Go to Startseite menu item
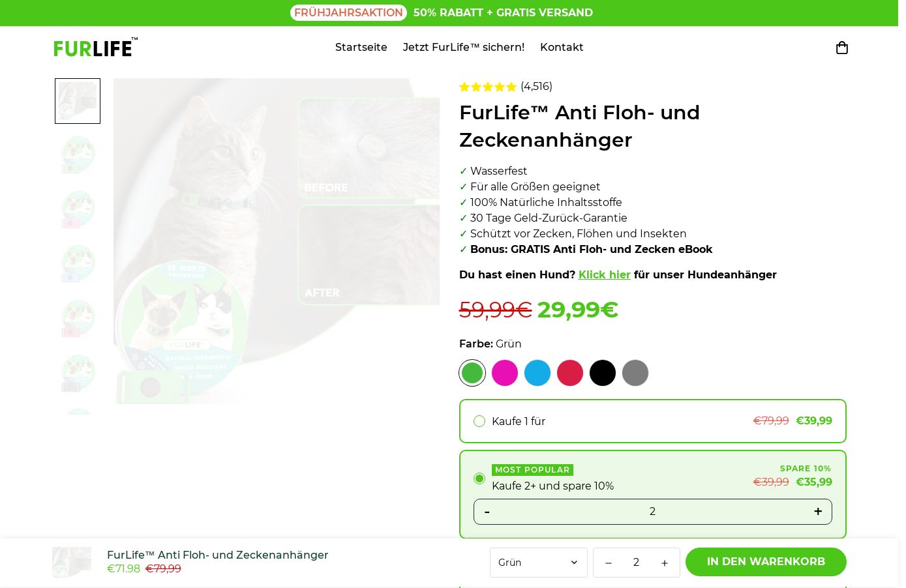The height and width of the screenshot is (588, 906). [361, 47]
